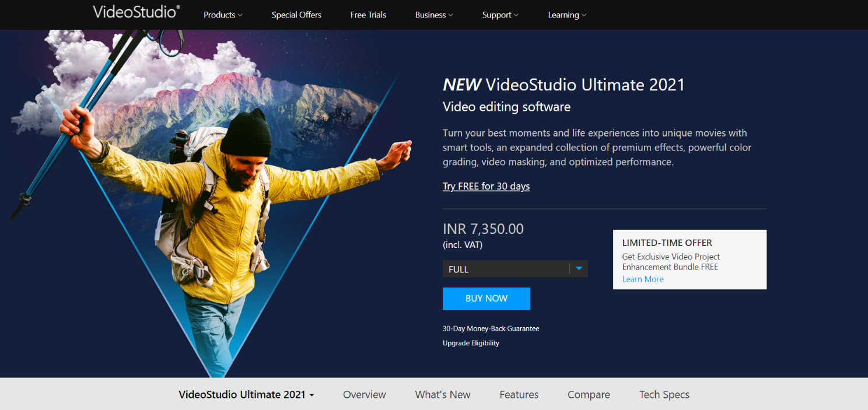Expand the Business menu
Viewport: 868px width, 410px height.
434,15
